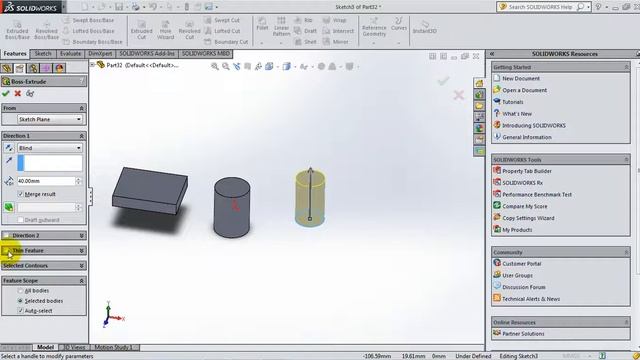The height and width of the screenshot is (360, 640).
Task: Switch to Evaluate tab
Action: pyautogui.click(x=70, y=53)
